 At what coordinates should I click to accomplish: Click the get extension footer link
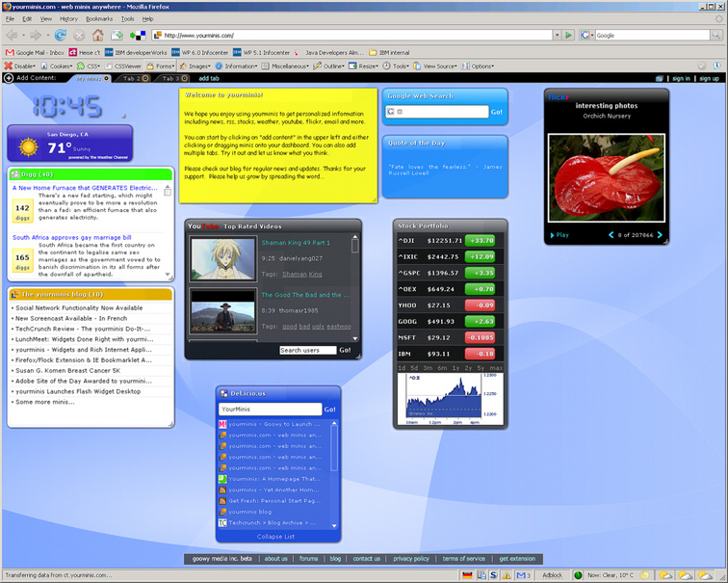point(517,559)
